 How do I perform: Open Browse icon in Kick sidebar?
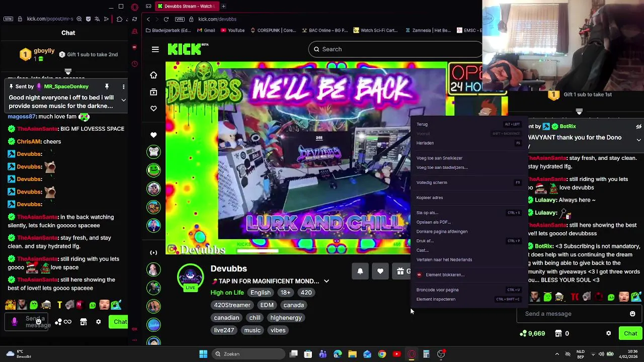point(153,92)
